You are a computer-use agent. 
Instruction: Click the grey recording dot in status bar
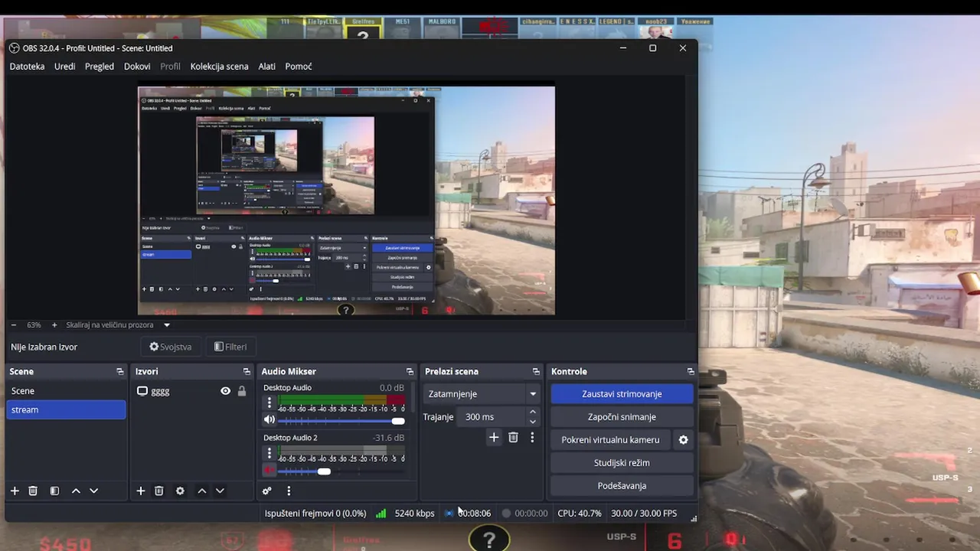(506, 514)
